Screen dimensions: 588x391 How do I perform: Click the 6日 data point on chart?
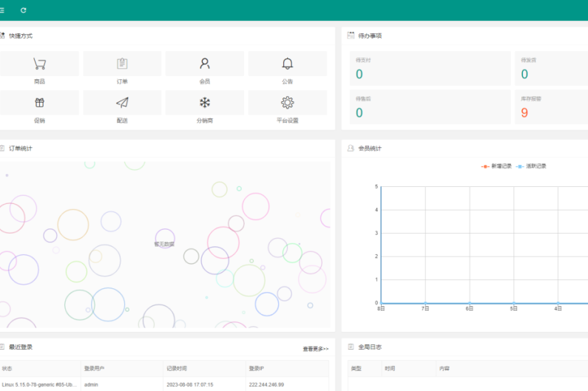(x=470, y=303)
